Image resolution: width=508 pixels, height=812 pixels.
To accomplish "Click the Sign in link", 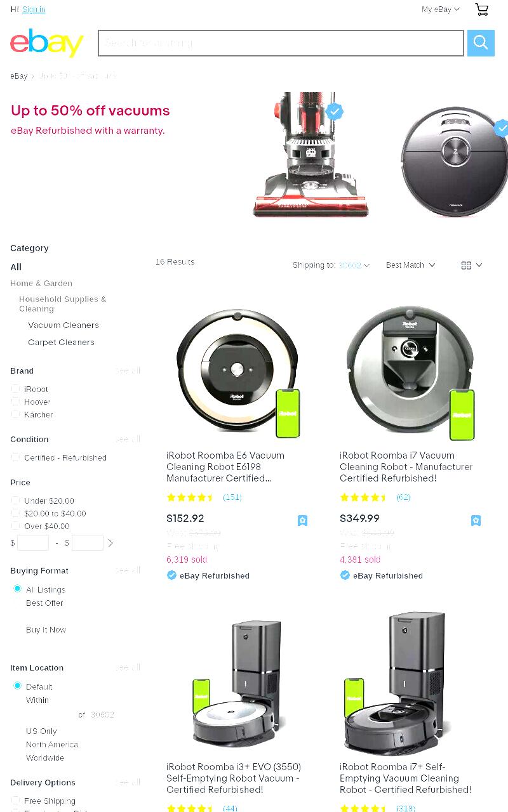I will [34, 10].
